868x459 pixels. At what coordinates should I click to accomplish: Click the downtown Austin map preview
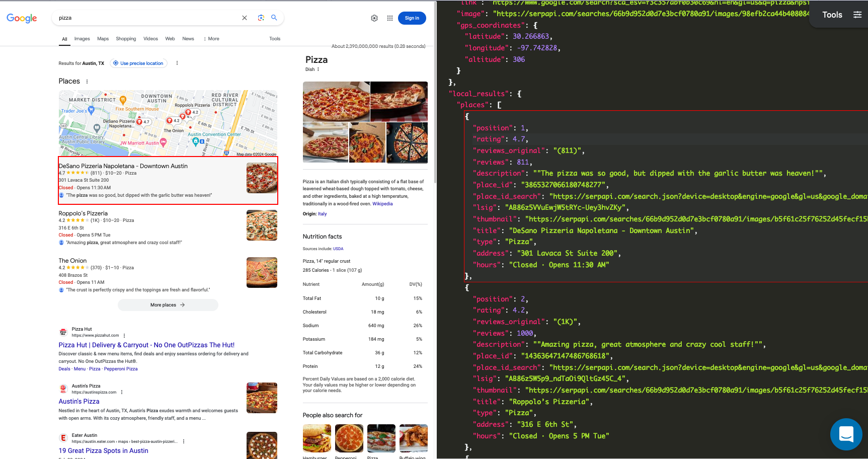(168, 123)
